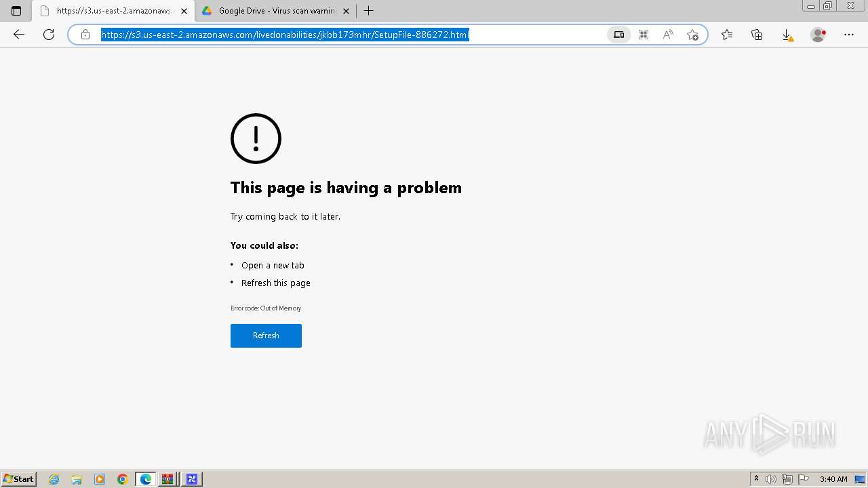868x488 pixels.
Task: Open Action Center flag tray icon
Action: point(804,479)
